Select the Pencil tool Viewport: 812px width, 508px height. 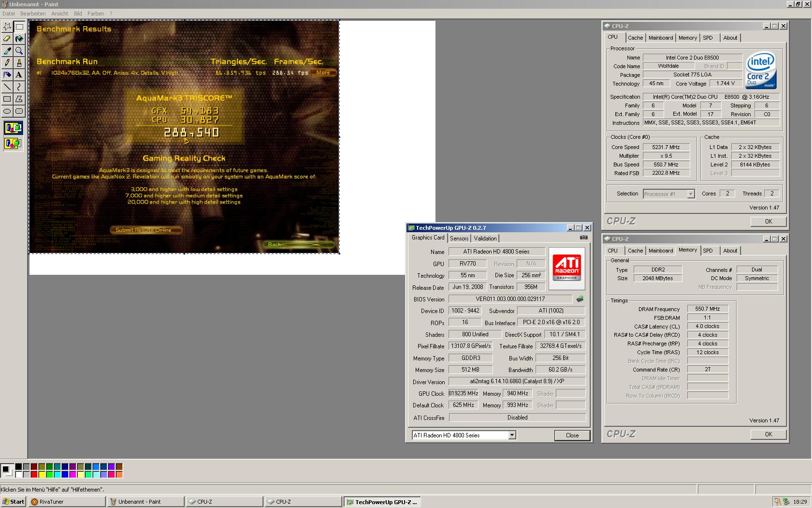coord(7,63)
